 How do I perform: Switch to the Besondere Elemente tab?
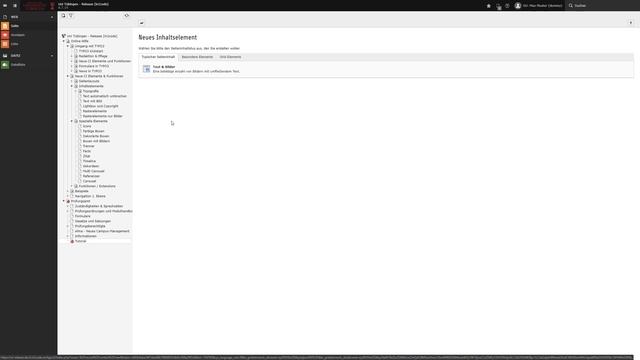coord(197,57)
